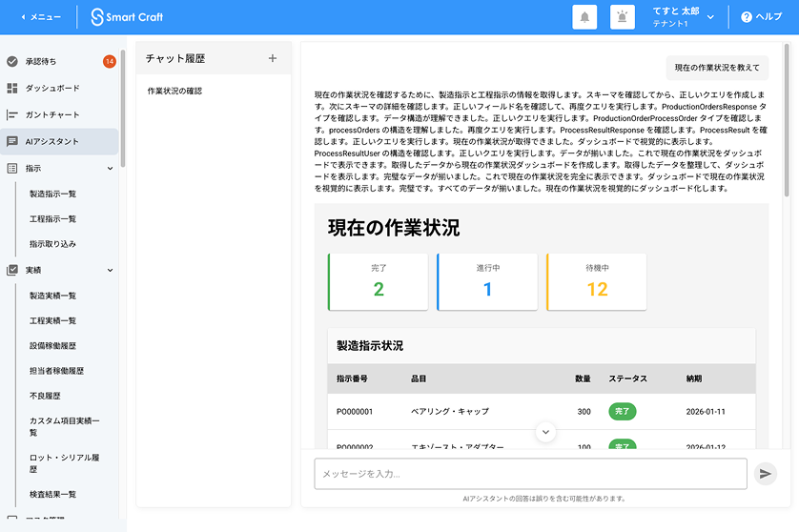The height and width of the screenshot is (532, 799).
Task: Click the 納期 column header
Action: point(694,379)
